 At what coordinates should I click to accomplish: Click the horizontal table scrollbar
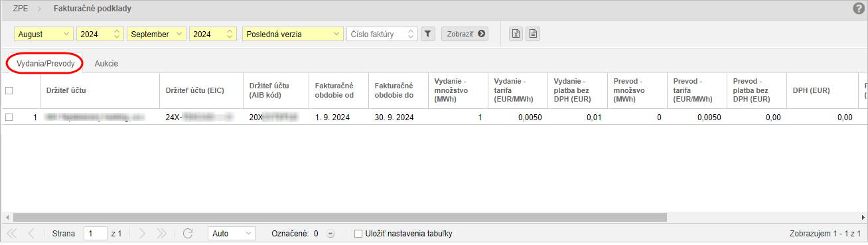340,217
